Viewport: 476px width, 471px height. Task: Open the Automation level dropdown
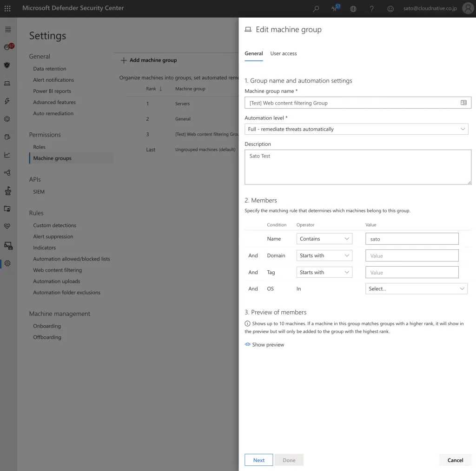pyautogui.click(x=356, y=129)
